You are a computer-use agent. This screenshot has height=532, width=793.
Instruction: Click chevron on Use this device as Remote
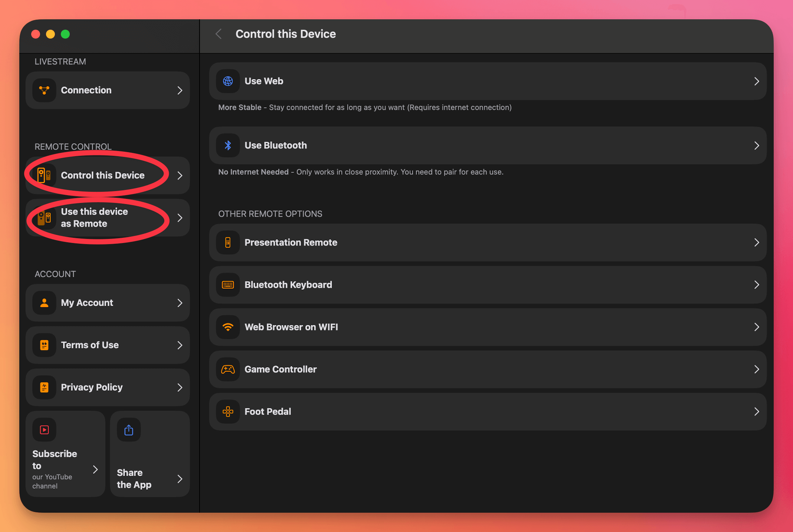[180, 218]
